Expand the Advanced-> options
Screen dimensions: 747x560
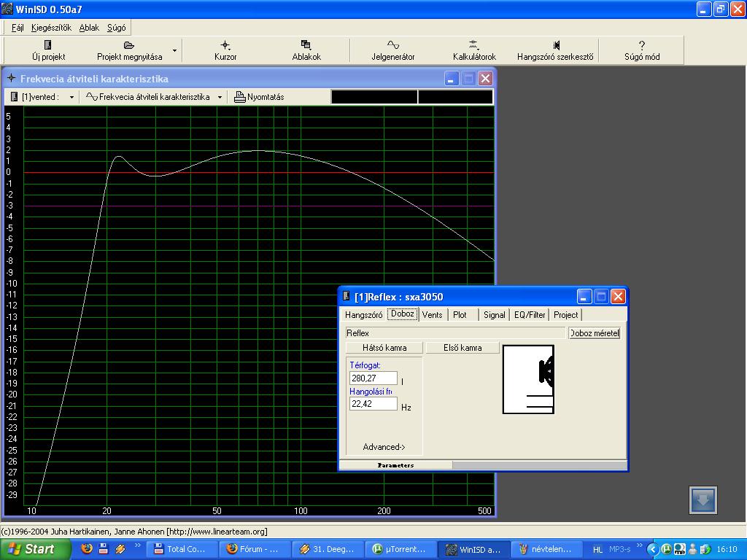point(384,447)
